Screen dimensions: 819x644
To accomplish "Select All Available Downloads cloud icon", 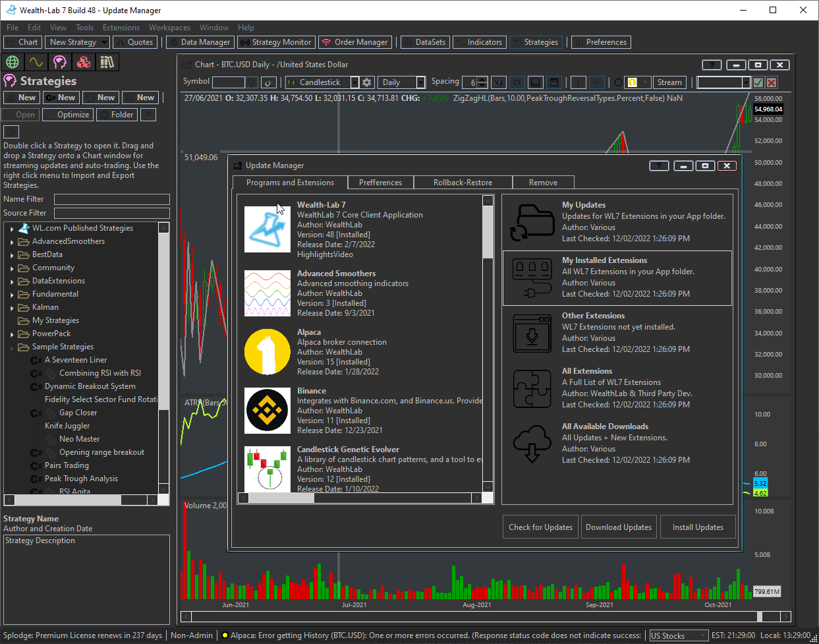I will coord(532,444).
